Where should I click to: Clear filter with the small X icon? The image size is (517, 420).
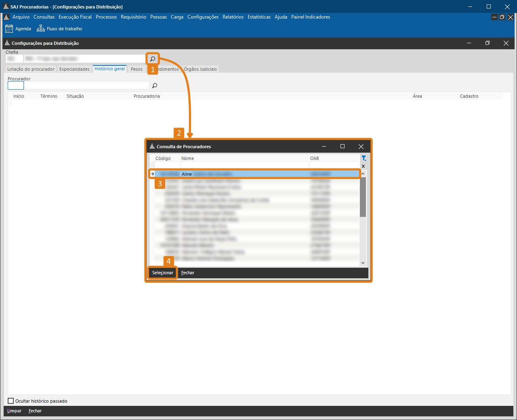(363, 166)
